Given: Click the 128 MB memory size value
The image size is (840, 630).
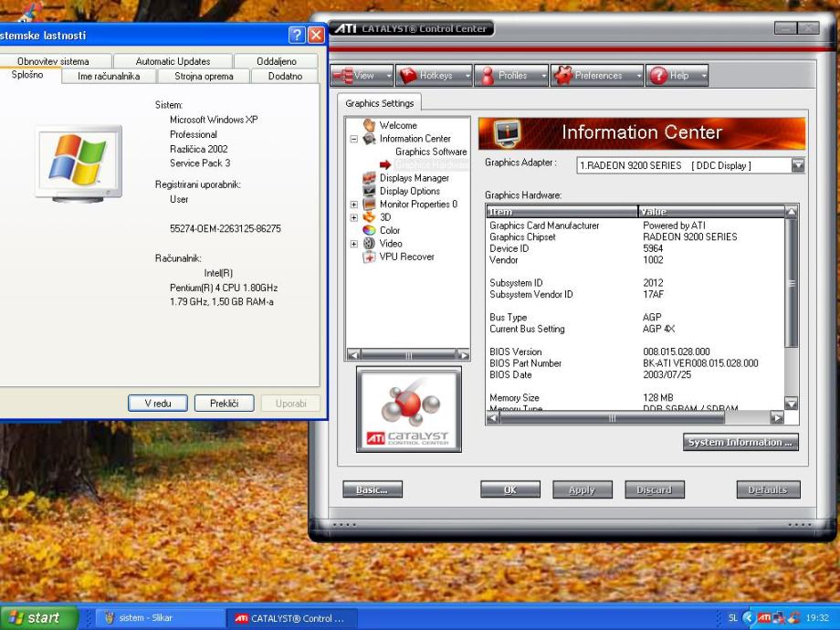Looking at the screenshot, I should [658, 397].
